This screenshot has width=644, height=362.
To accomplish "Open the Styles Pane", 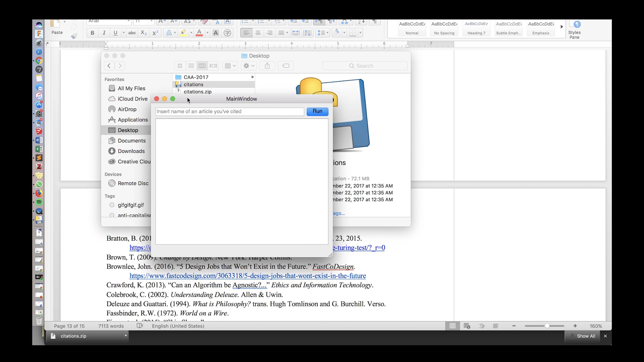I will pos(574,29).
